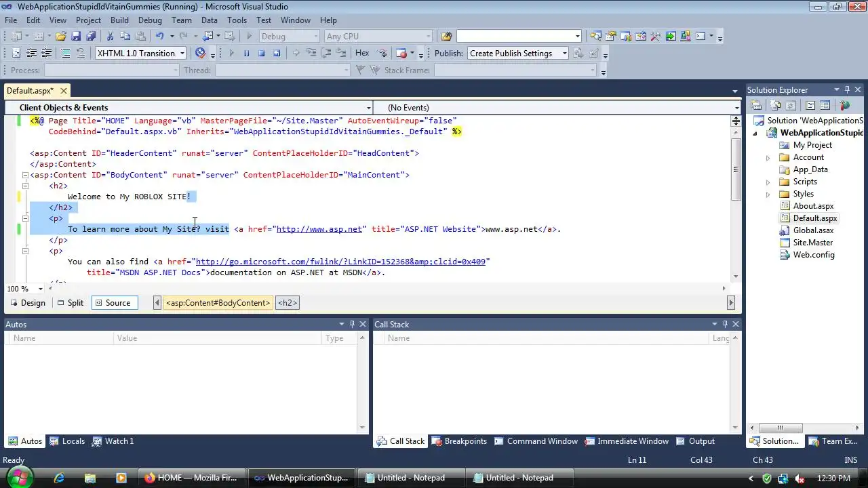Open the Tools menu
The height and width of the screenshot is (488, 868).
(237, 20)
